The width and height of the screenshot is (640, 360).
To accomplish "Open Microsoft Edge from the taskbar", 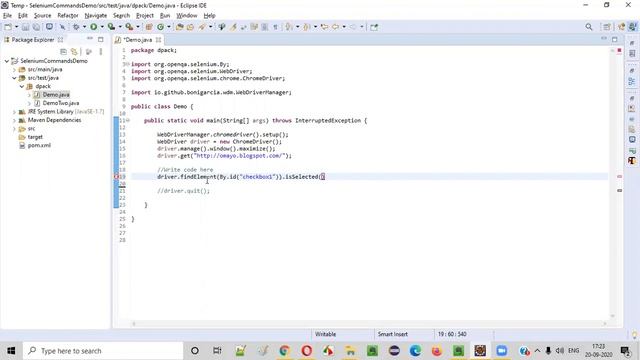I will click(x=415, y=351).
